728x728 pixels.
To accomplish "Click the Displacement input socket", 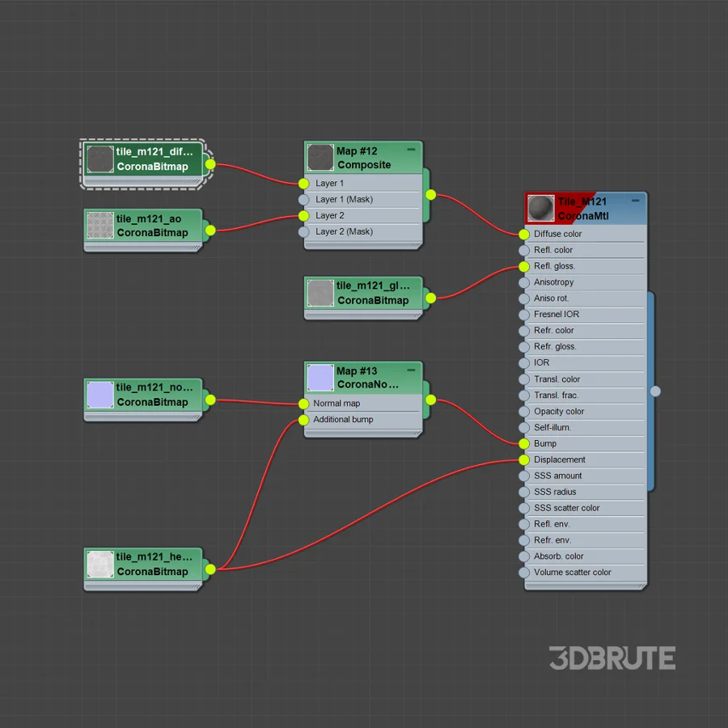I will pyautogui.click(x=524, y=460).
